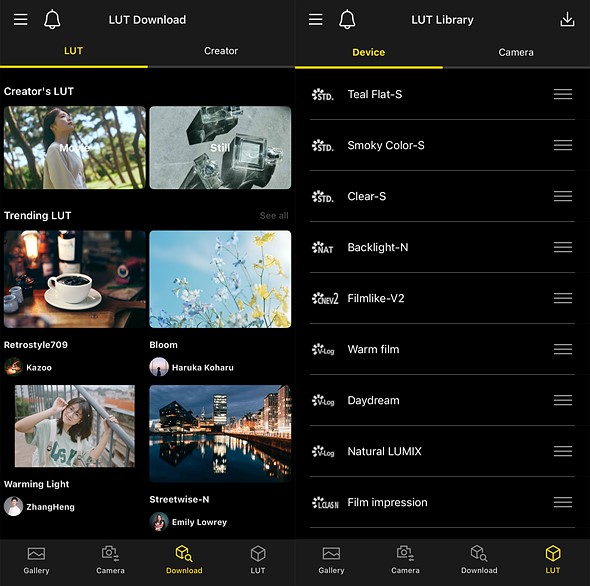Open LUT in LUT Library bottom bar
The height and width of the screenshot is (586, 590).
[x=553, y=560]
